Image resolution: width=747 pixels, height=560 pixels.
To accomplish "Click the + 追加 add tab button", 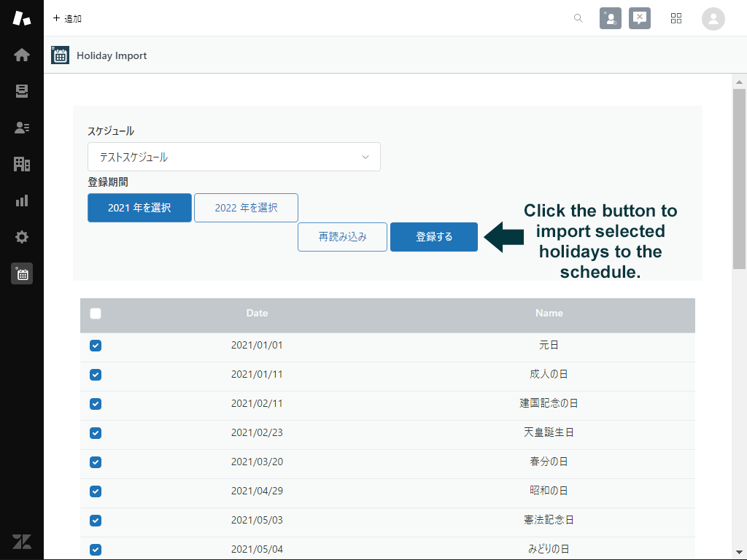I will point(67,18).
